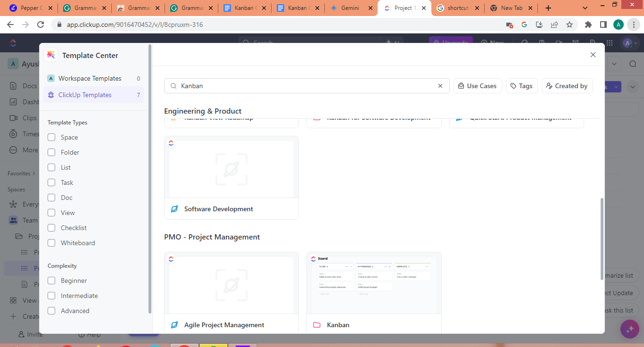Screen dimensions: 644x347
Task: Open the Software Development template card
Action: [x=231, y=178]
